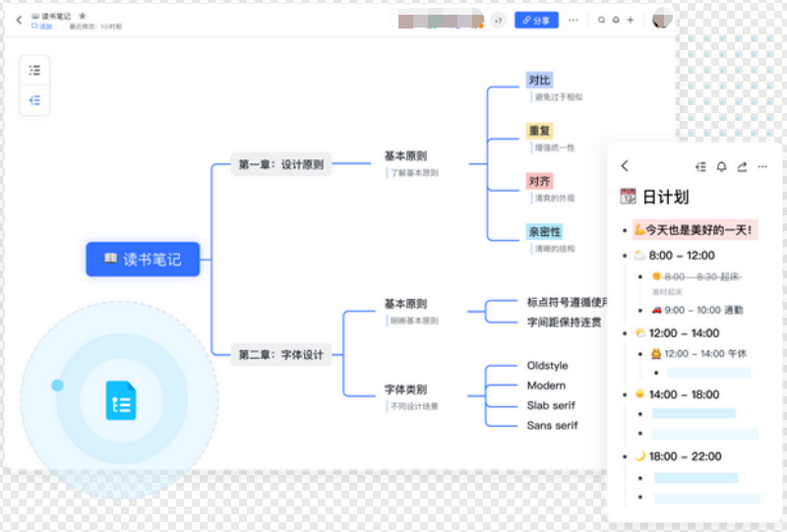Image resolution: width=787 pixels, height=532 pixels.
Task: Click the 准时起床 note under 起床
Action: pos(667,292)
